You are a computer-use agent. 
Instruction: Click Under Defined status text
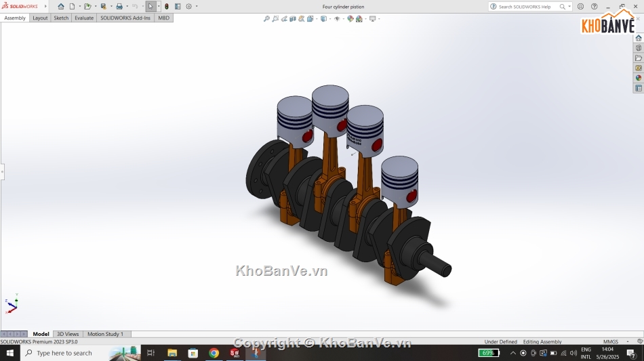coord(501,342)
